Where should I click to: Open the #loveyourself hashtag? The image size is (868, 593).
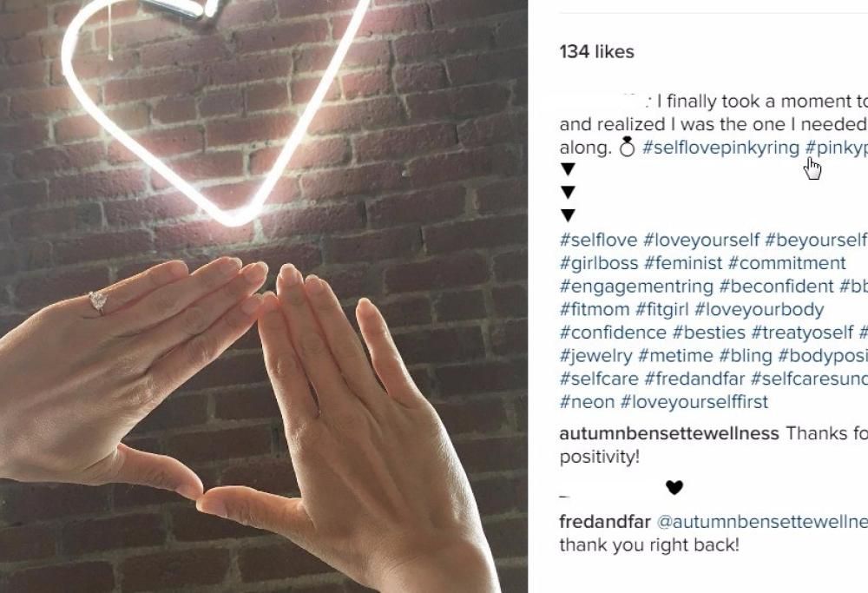tap(701, 240)
